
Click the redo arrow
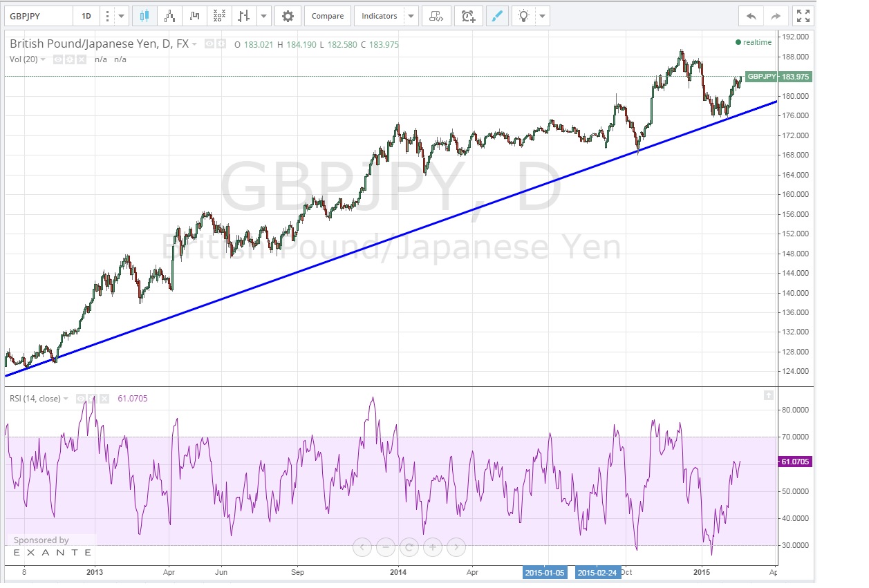[x=776, y=16]
